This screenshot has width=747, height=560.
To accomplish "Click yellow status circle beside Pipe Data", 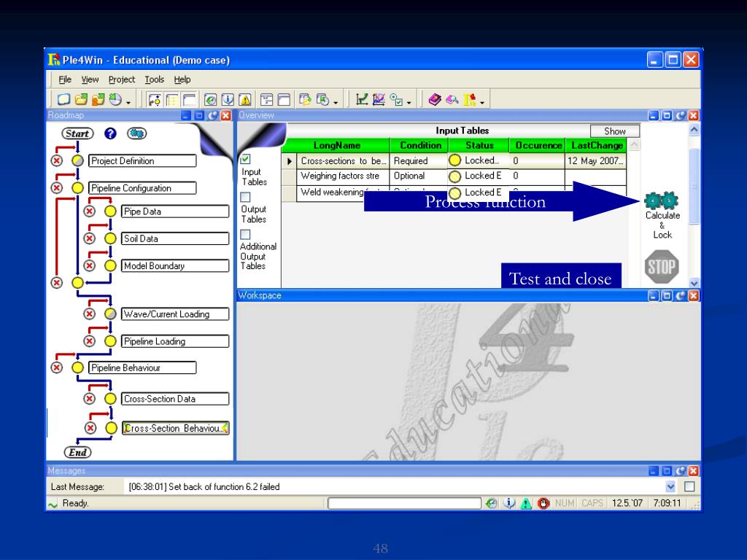I will (x=110, y=211).
